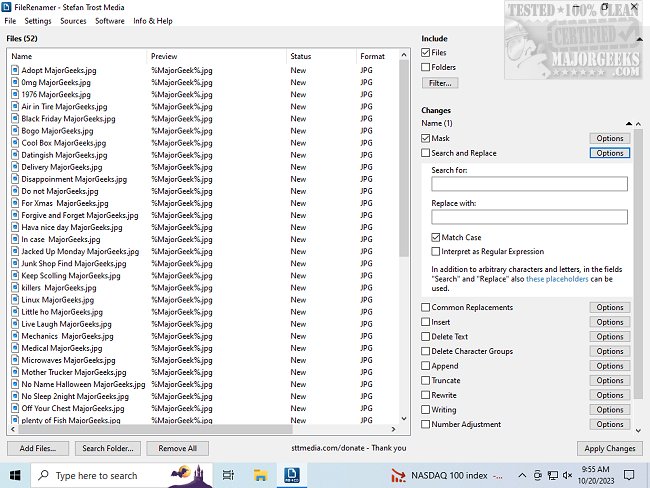The image size is (650, 488).
Task: Enable the Insert checkbox
Action: point(425,322)
